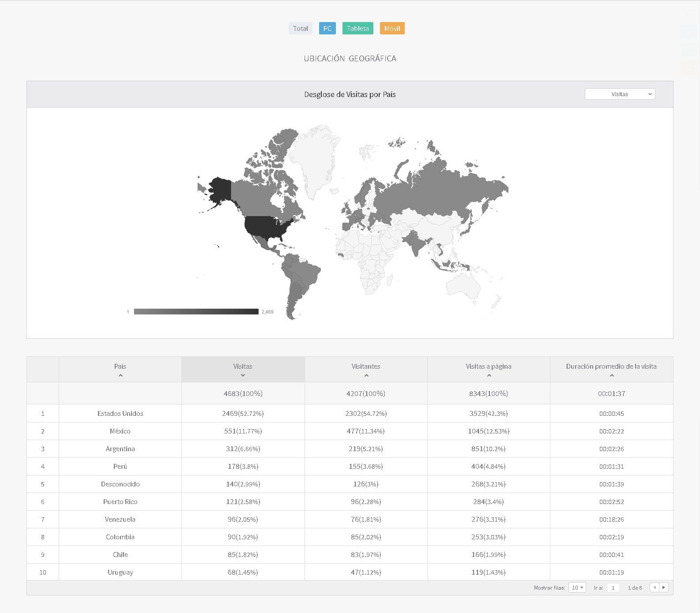The height and width of the screenshot is (613, 700).
Task: Click the México country cell
Action: coord(120,431)
